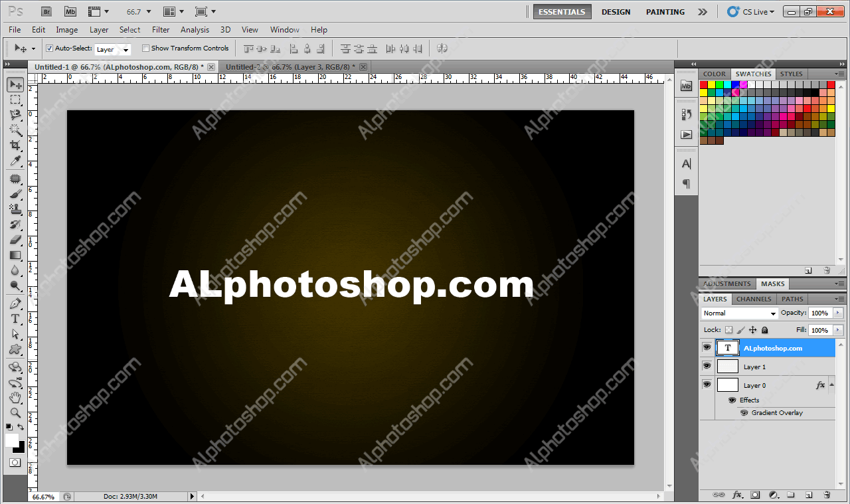Select the Essentials workspace button

[x=562, y=12]
